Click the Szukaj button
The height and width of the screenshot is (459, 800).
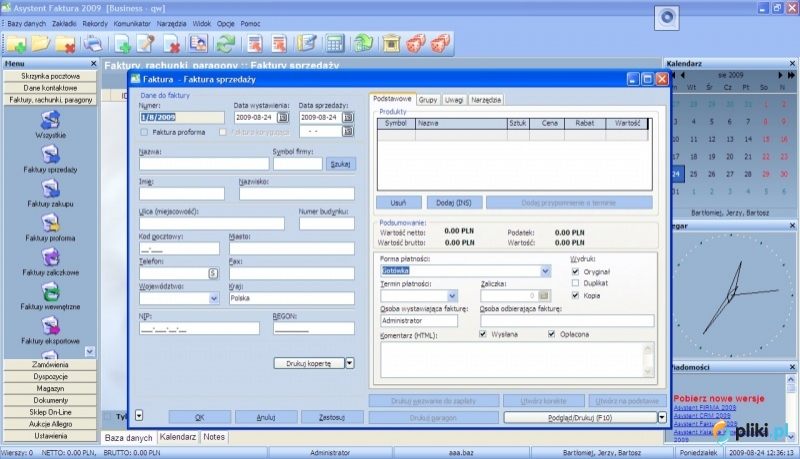340,164
